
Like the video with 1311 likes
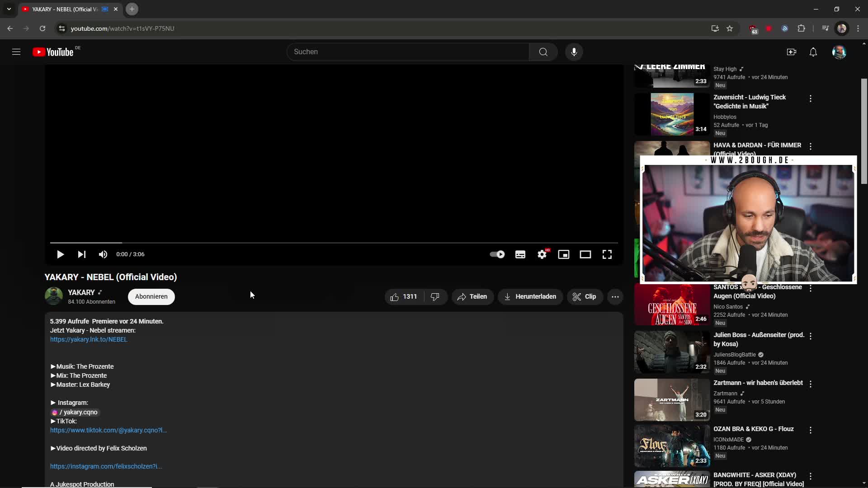404,297
